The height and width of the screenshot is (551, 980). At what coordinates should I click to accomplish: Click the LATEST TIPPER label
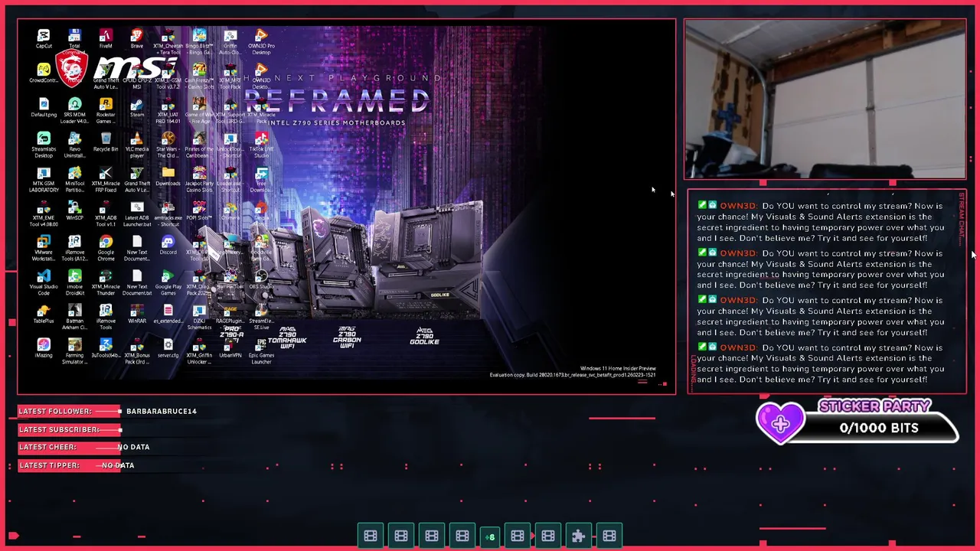(49, 465)
